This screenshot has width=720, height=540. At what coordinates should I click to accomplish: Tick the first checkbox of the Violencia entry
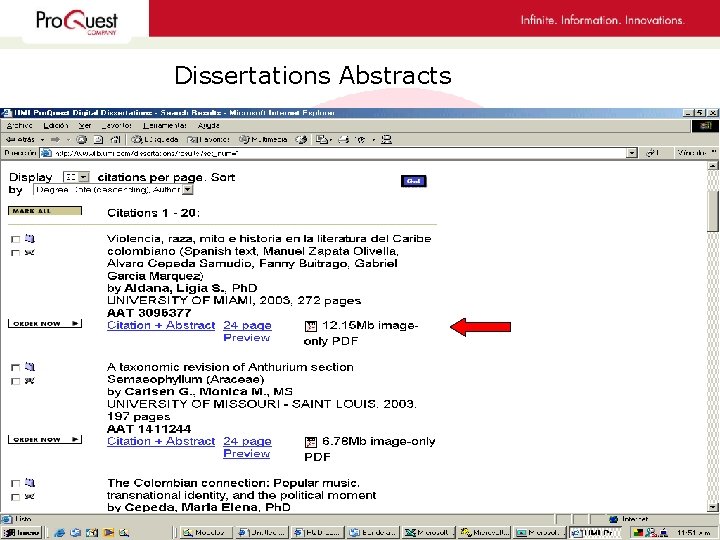click(x=15, y=239)
